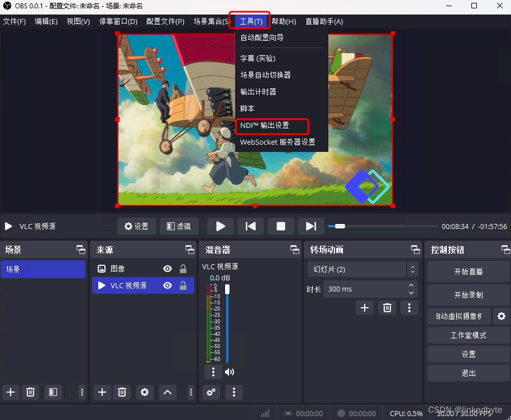Click the 工具(T) menu
511x420 pixels.
[x=251, y=22]
